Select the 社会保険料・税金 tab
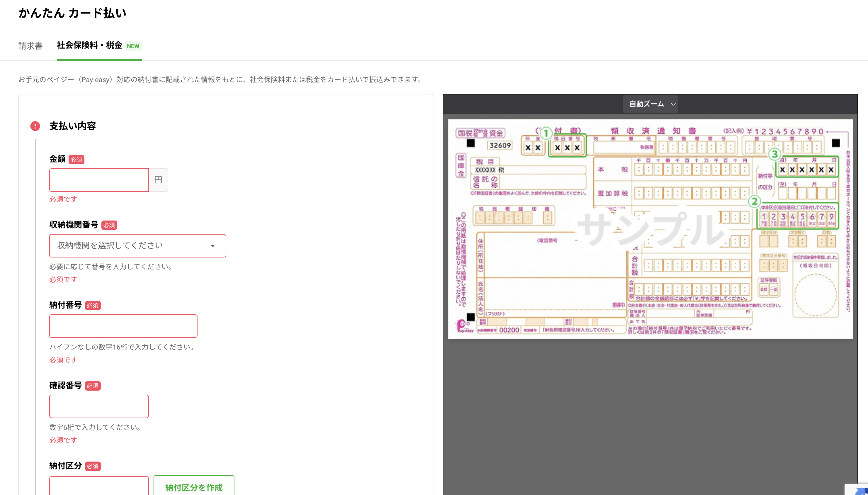The width and height of the screenshot is (868, 495). [89, 45]
